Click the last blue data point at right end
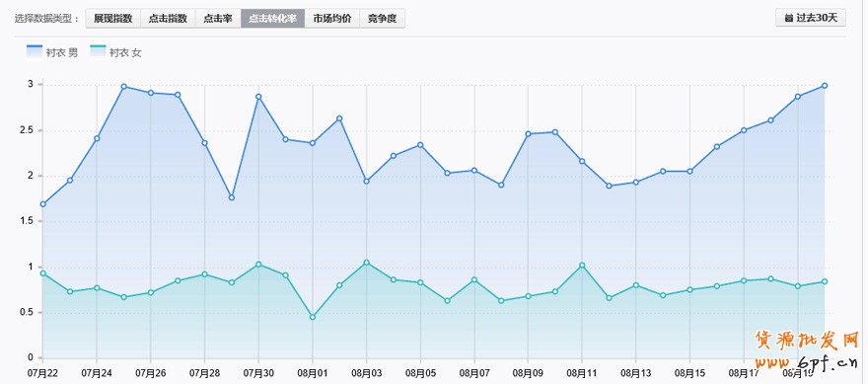The image size is (868, 384). pyautogui.click(x=825, y=85)
